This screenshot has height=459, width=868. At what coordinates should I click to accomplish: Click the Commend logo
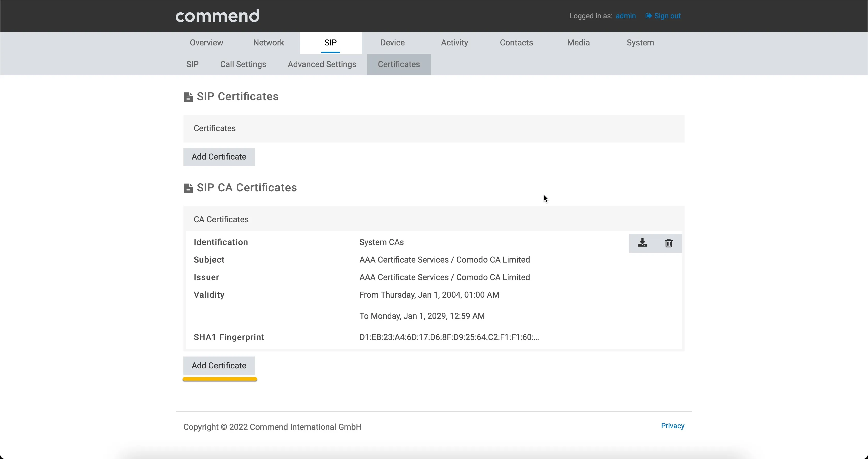click(217, 16)
